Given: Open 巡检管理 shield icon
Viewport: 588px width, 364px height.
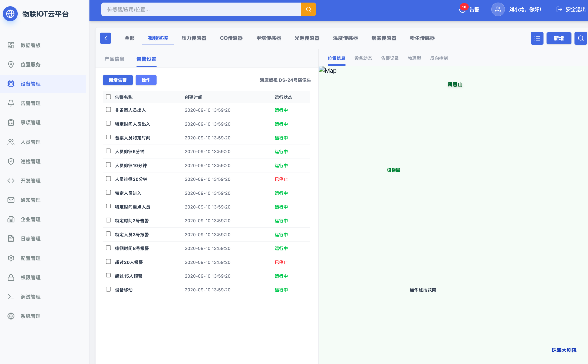Looking at the screenshot, I should pos(11,161).
